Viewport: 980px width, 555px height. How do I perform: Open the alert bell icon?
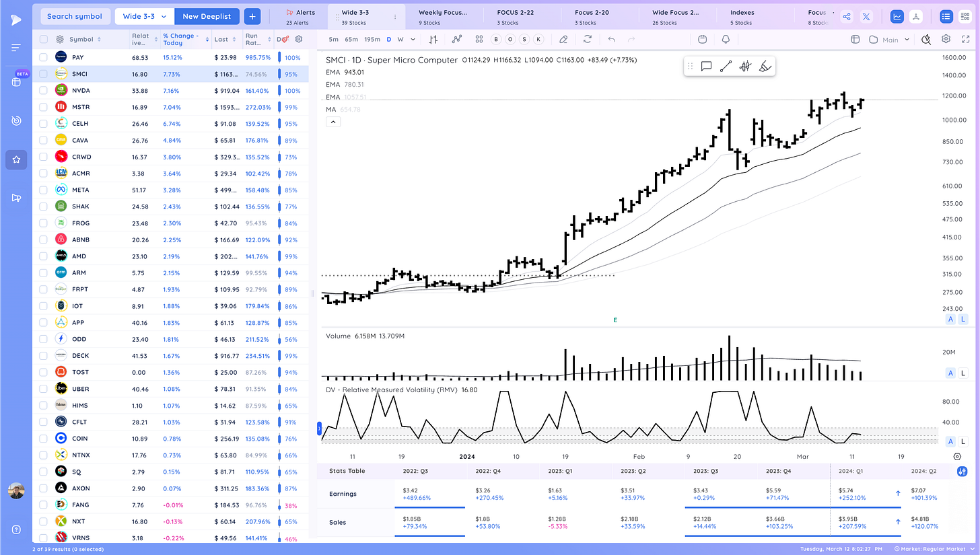[726, 40]
